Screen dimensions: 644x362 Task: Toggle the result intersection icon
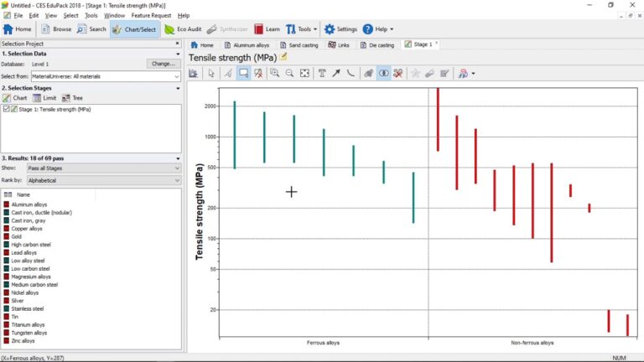click(x=383, y=74)
